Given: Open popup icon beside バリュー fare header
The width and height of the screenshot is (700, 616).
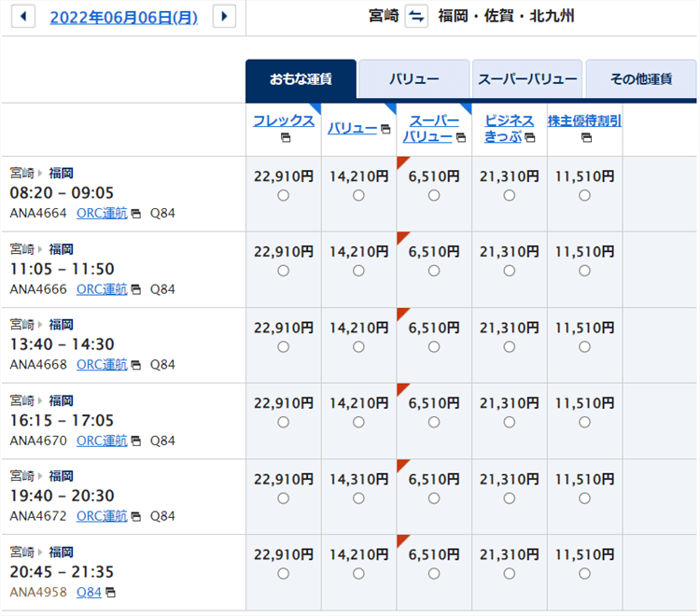Looking at the screenshot, I should click(x=386, y=130).
